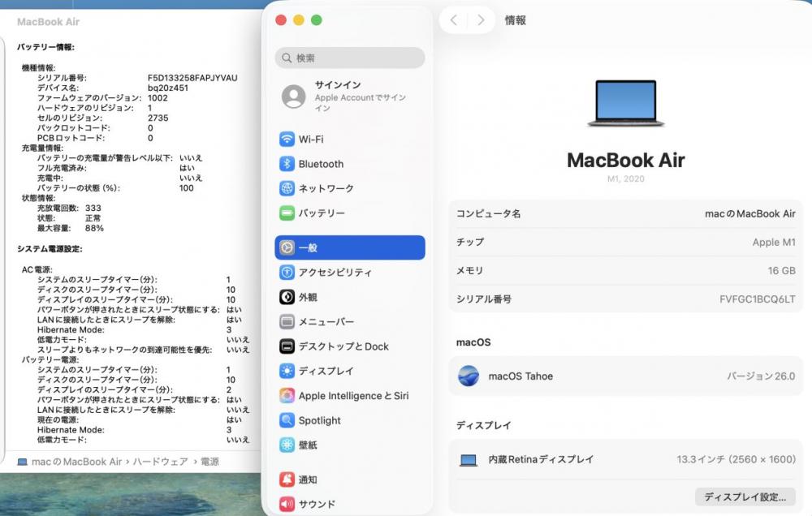Screen dimensions: 812x516
Task: Select Spotlight sidebar entry
Action: point(350,420)
